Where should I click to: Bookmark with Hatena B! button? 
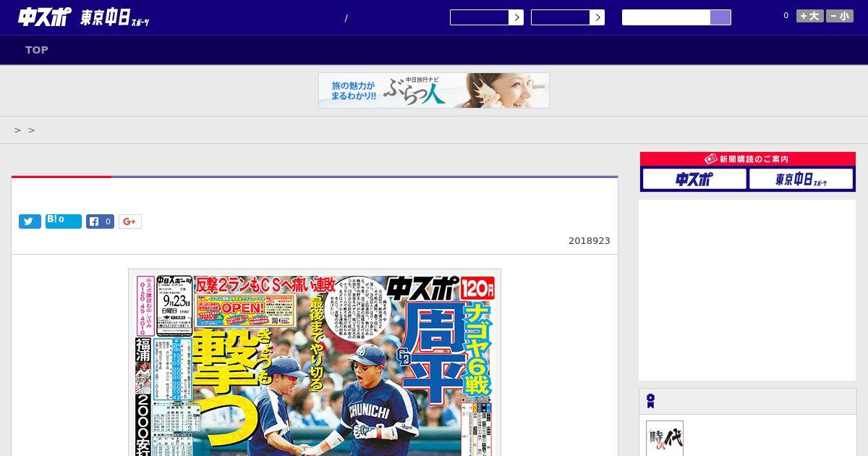click(x=64, y=221)
